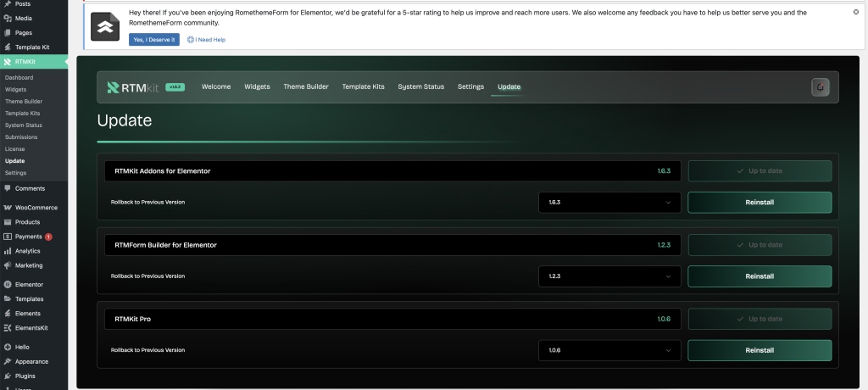Click the Templates folder icon
This screenshot has height=390, width=868.
(7, 299)
